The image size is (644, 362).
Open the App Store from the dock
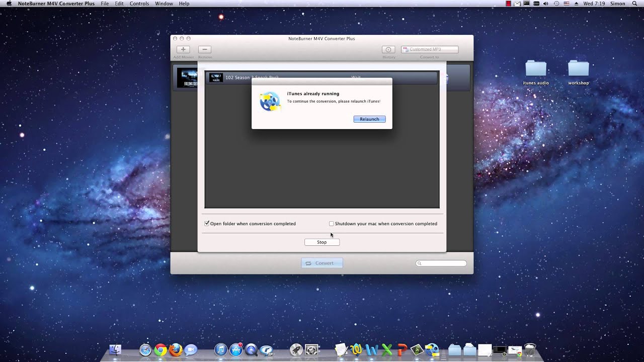coord(236,350)
